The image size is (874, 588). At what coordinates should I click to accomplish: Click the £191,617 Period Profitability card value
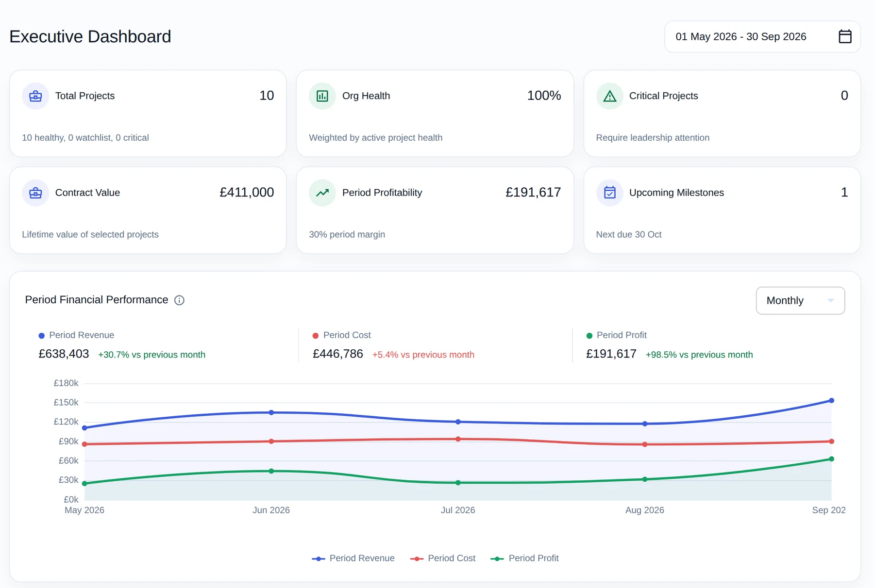point(533,193)
